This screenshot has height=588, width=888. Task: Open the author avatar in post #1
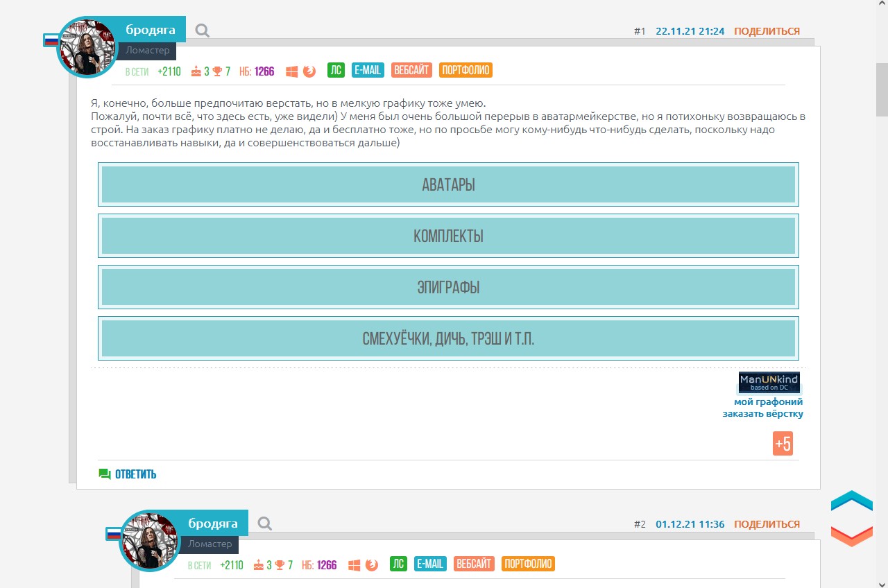tap(87, 47)
